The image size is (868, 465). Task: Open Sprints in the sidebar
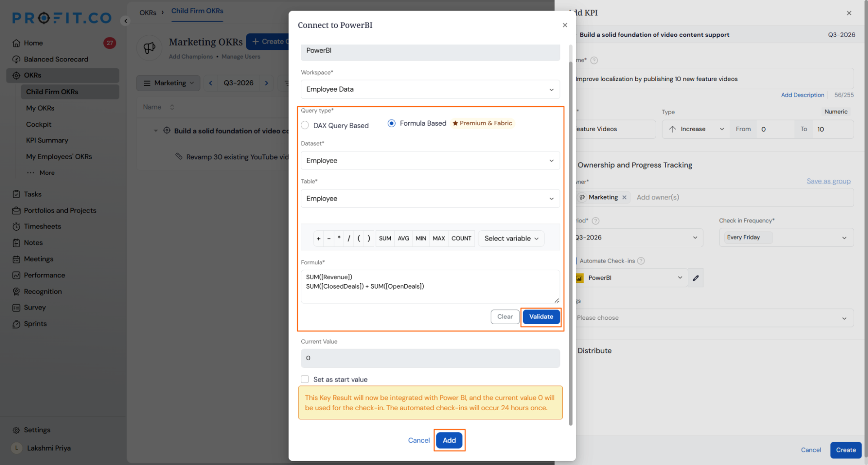[35, 324]
